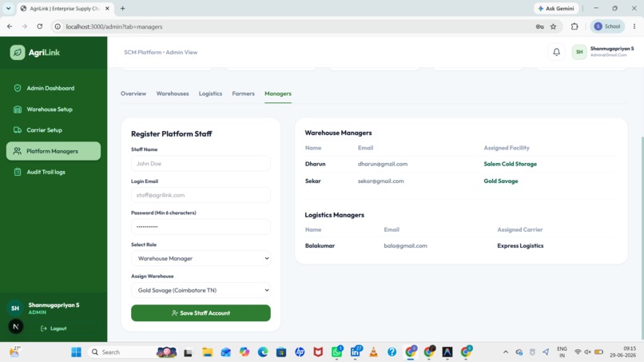Open Microsoft Edge from taskbar

(x=263, y=352)
